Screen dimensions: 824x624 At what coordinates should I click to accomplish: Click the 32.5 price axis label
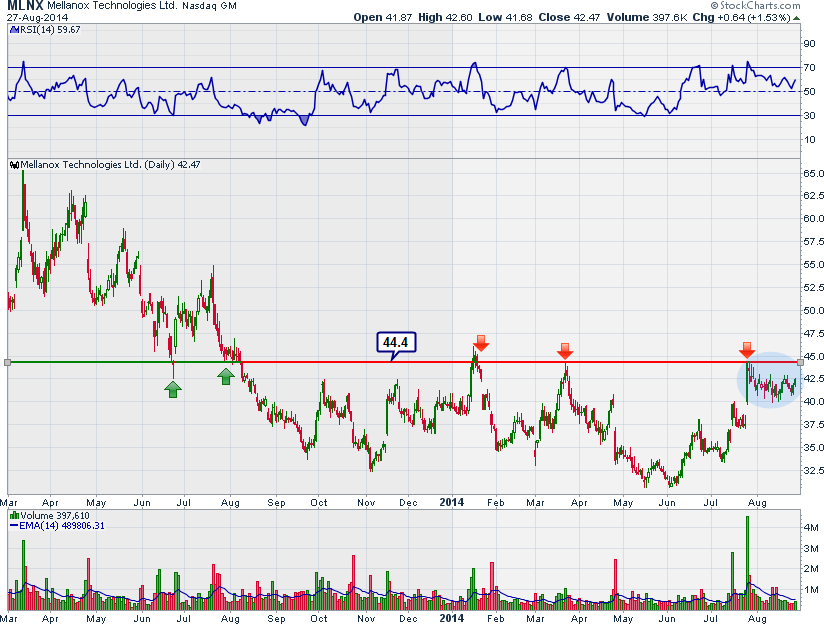813,470
